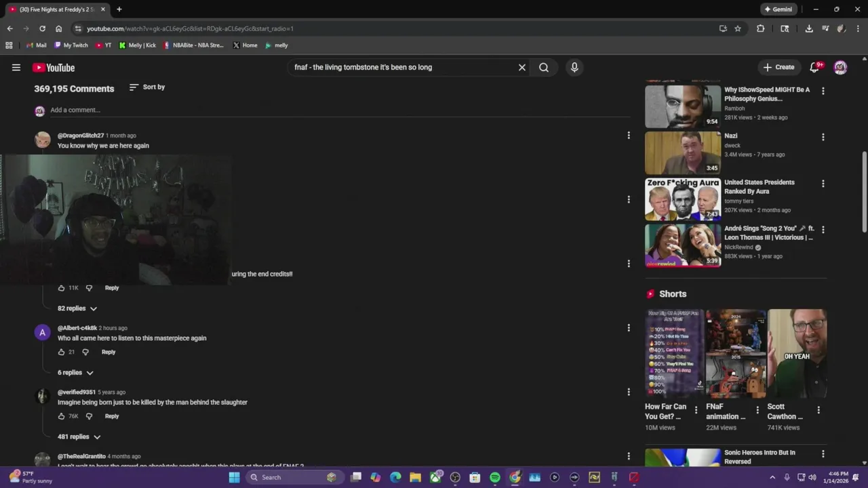Screen dimensions: 868x488
Task: Open File Explorer from the taskbar
Action: pyautogui.click(x=416, y=477)
